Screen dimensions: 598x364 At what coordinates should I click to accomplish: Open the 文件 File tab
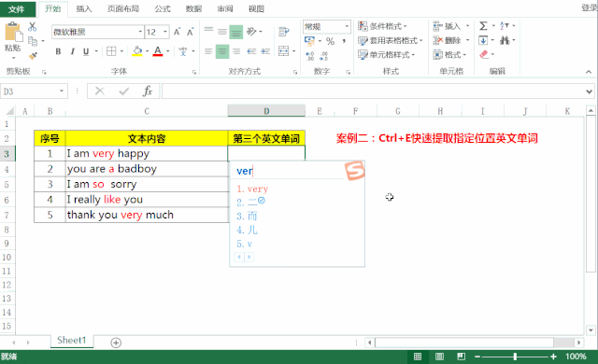[17, 9]
